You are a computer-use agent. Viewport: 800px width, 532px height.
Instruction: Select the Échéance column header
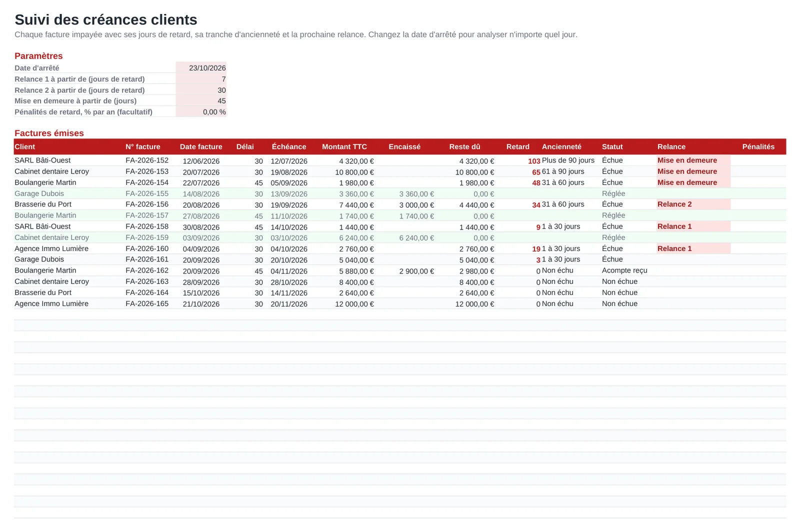point(289,146)
